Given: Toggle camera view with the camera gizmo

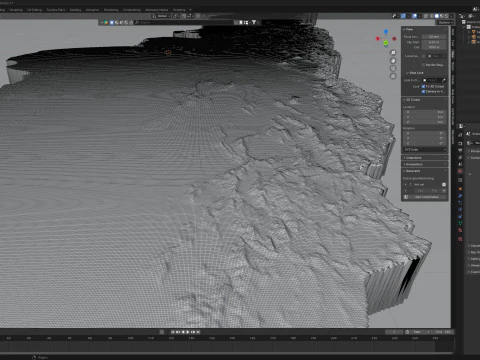Looking at the screenshot, I should (393, 68).
